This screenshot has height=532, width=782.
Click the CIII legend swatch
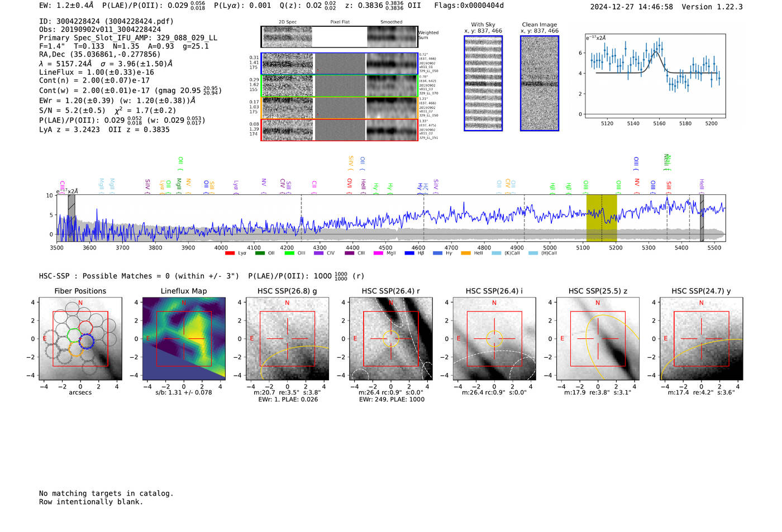(350, 253)
